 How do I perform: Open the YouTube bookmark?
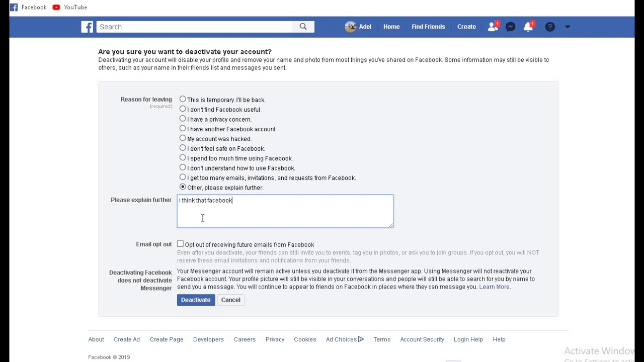coord(70,7)
